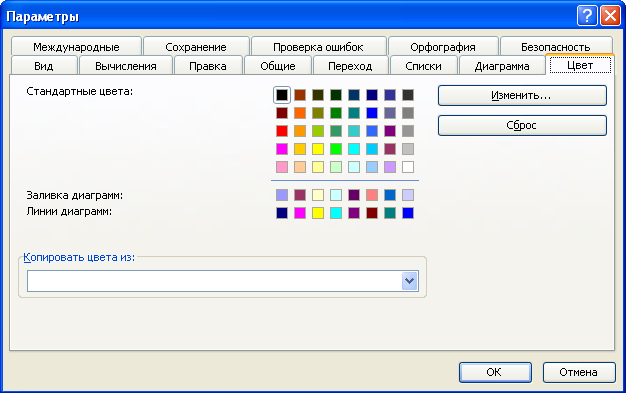Screen dimensions: 626x393
Task: Close the Параметры dialog
Action: coord(610,16)
